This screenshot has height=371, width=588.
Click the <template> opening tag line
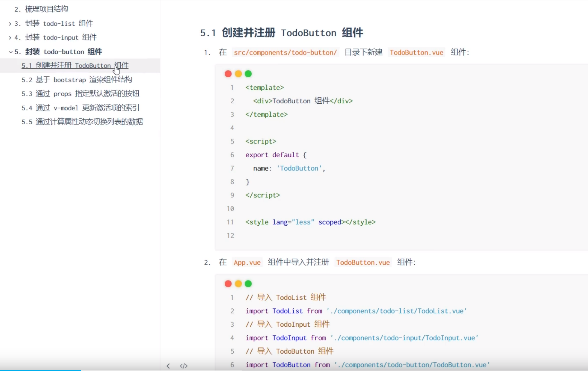click(265, 88)
